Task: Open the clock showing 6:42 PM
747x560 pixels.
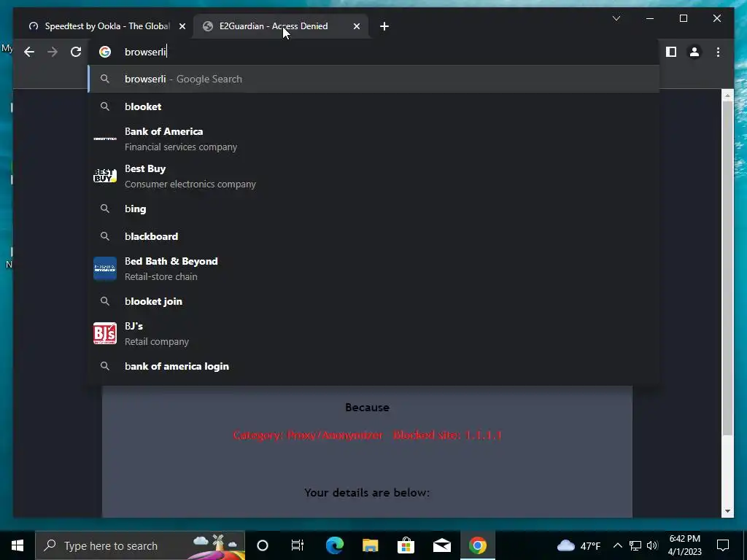Action: [x=685, y=545]
